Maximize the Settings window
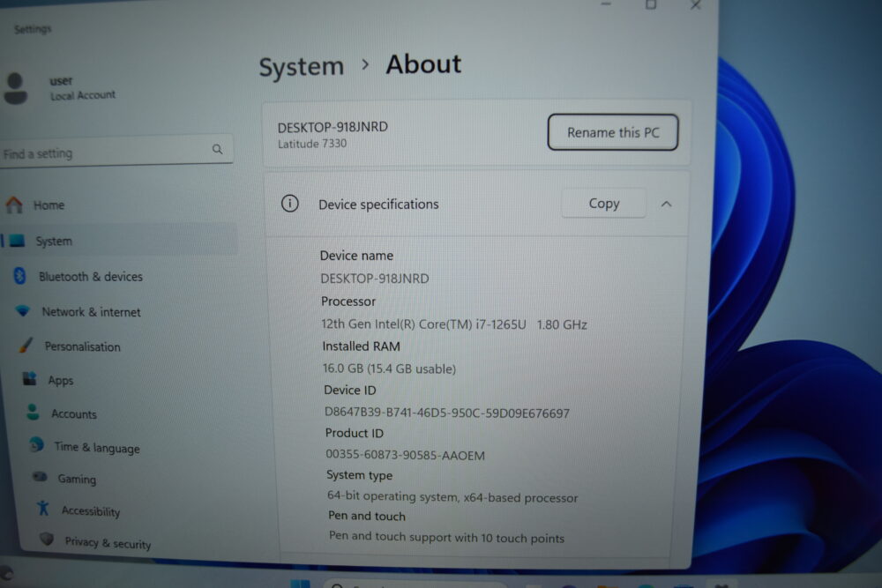The width and height of the screenshot is (882, 588). (x=651, y=4)
